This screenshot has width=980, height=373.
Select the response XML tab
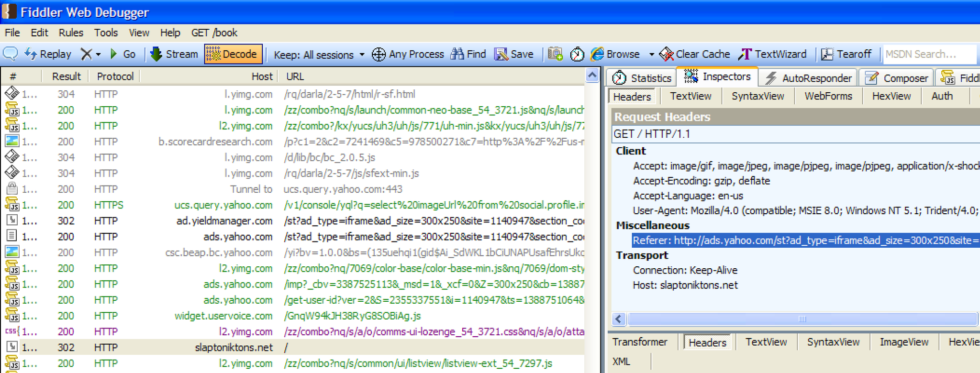click(x=621, y=362)
